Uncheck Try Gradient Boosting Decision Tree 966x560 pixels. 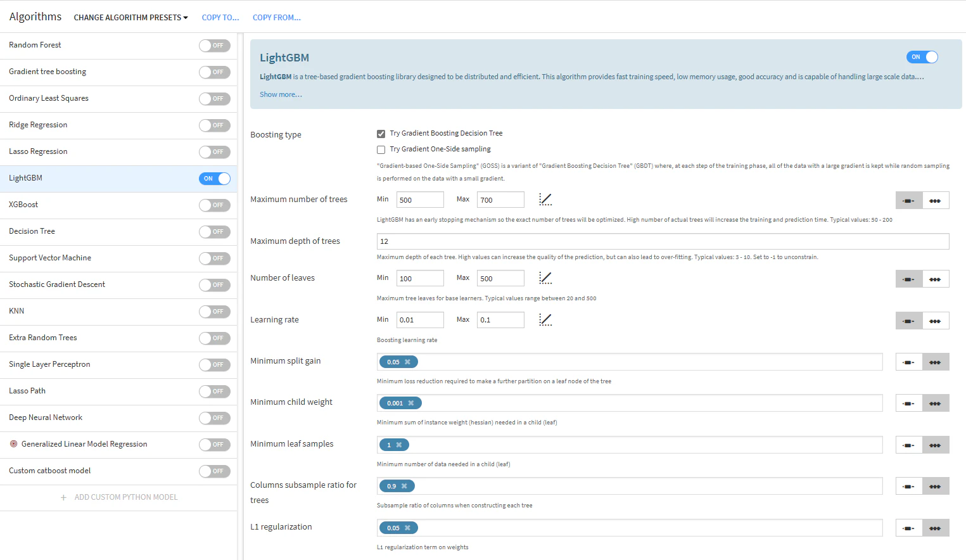[x=381, y=134]
